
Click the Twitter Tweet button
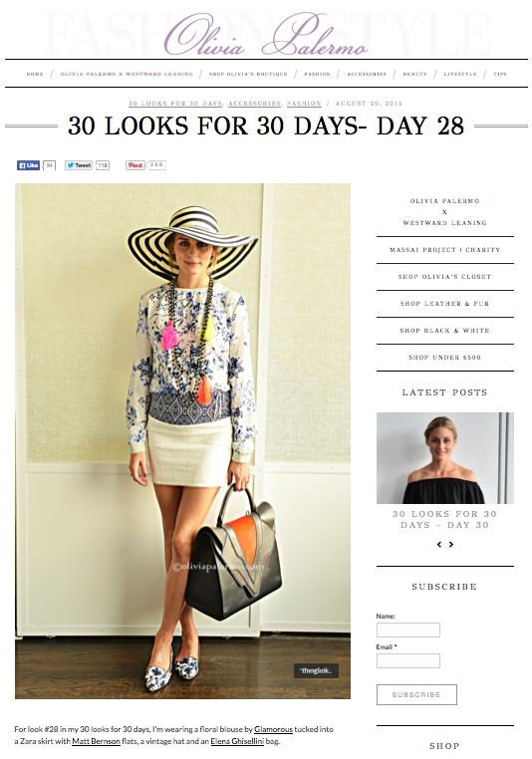[79, 165]
